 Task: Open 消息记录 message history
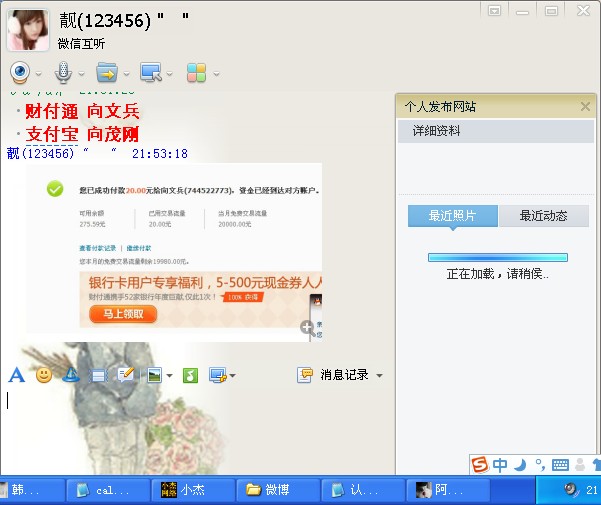coord(333,375)
